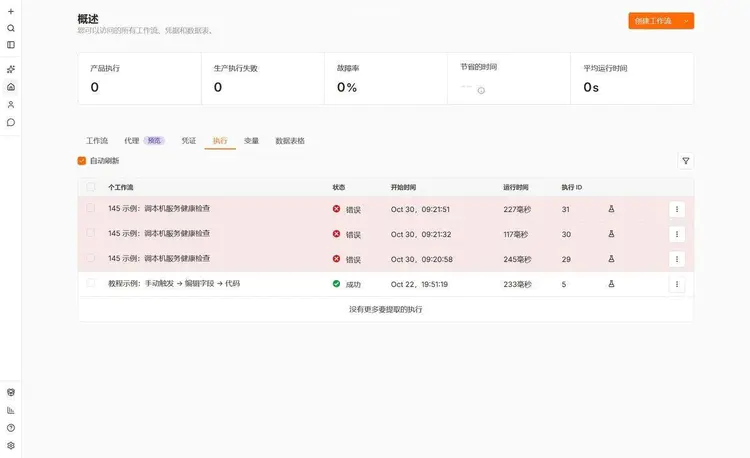Click the red error icon for execution 31
The image size is (750, 458).
click(x=336, y=209)
